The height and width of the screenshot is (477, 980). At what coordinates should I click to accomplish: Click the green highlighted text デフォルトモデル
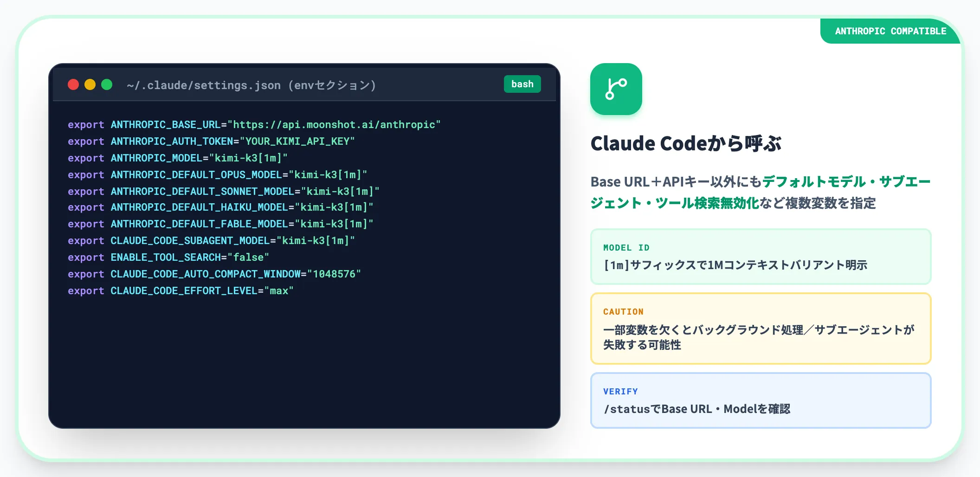[x=814, y=181]
